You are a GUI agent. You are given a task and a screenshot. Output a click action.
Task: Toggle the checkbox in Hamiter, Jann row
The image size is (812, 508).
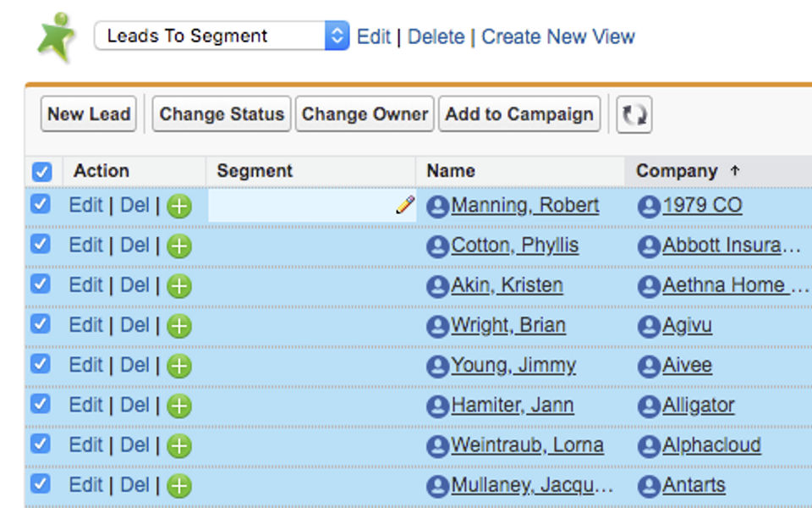(x=41, y=404)
